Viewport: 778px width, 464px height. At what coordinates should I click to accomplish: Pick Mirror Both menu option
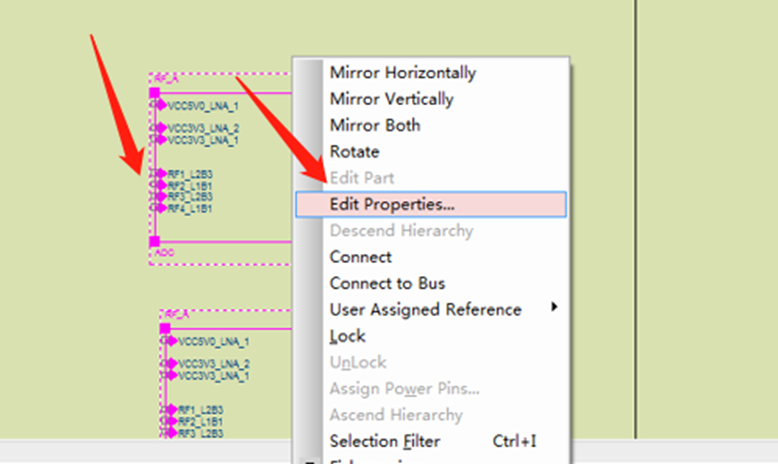375,125
